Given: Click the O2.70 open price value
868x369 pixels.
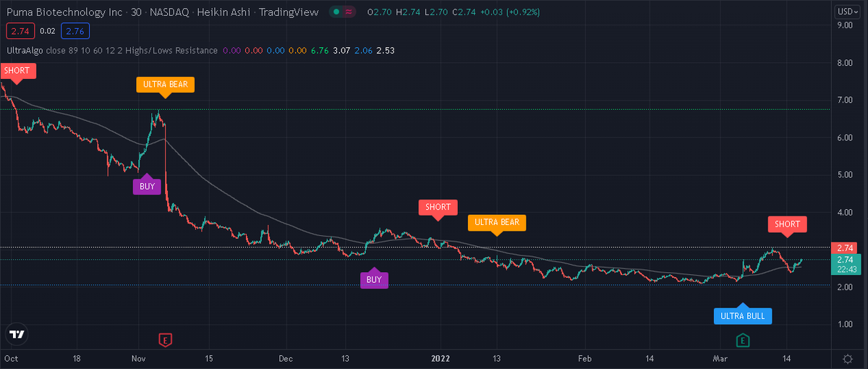Looking at the screenshot, I should (x=379, y=13).
